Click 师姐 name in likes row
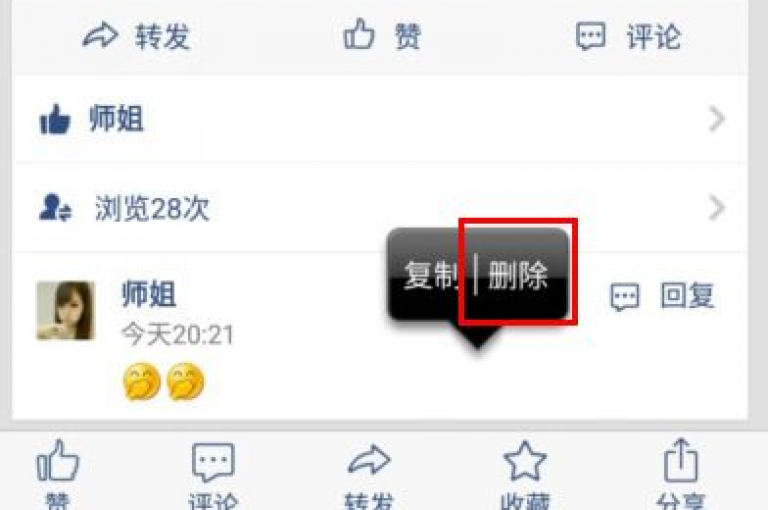Image resolution: width=768 pixels, height=510 pixels. [x=117, y=119]
